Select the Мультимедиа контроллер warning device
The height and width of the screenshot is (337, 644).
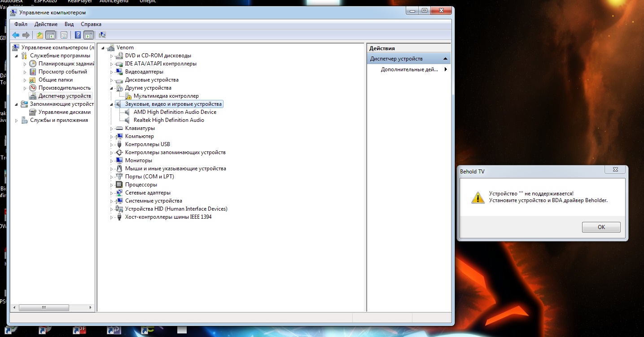pos(166,96)
